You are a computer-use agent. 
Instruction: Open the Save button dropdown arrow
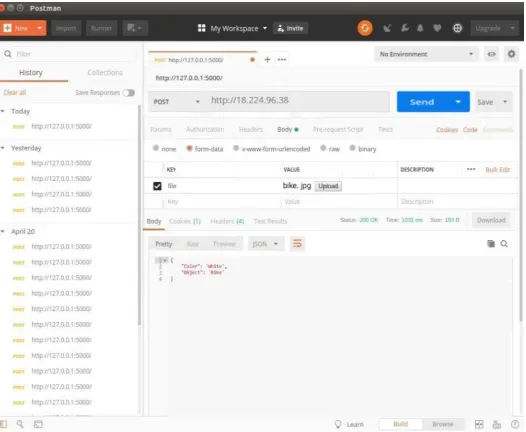click(505, 102)
